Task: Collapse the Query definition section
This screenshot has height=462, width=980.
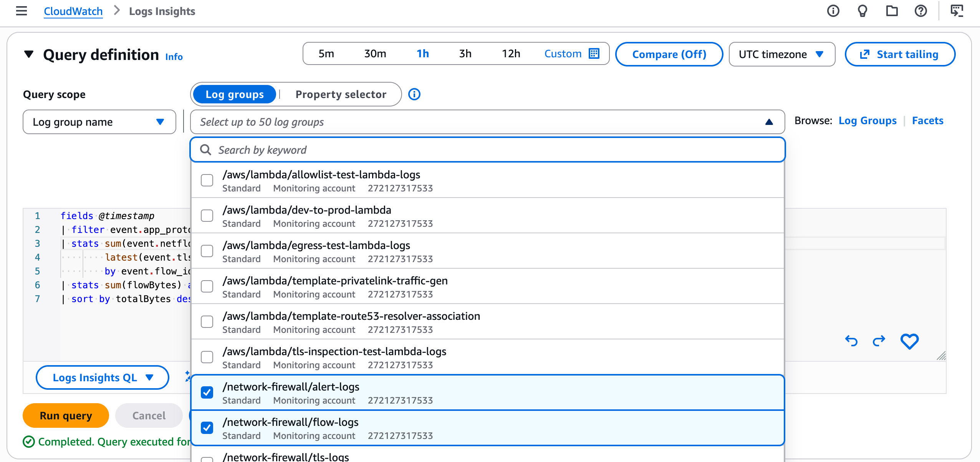Action: 29,54
